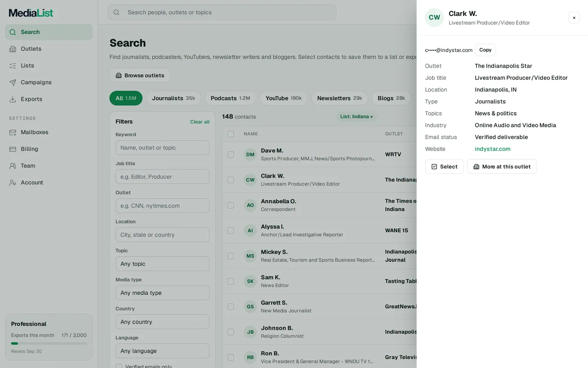Open the Blogs tab
Image resolution: width=588 pixels, height=368 pixels.
[x=391, y=98]
